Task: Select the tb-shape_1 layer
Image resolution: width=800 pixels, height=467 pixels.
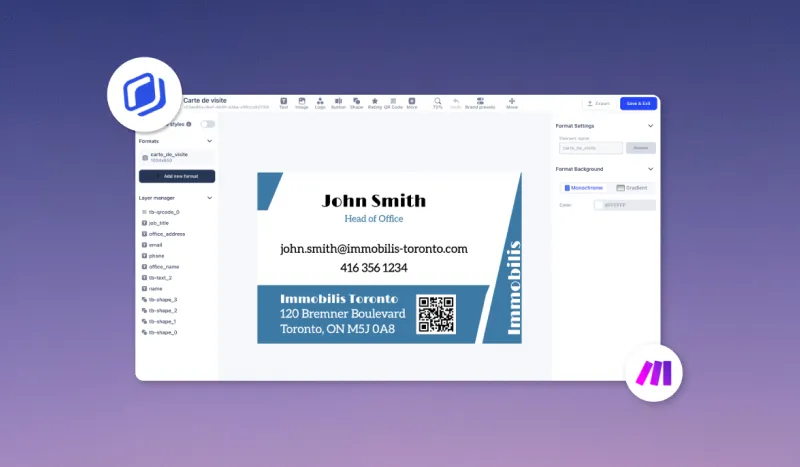Action: pos(162,322)
